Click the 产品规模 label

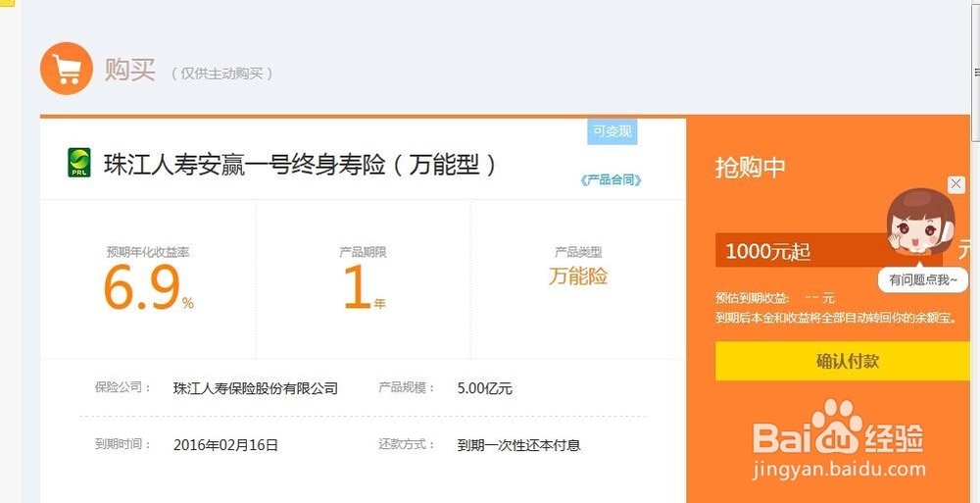407,387
